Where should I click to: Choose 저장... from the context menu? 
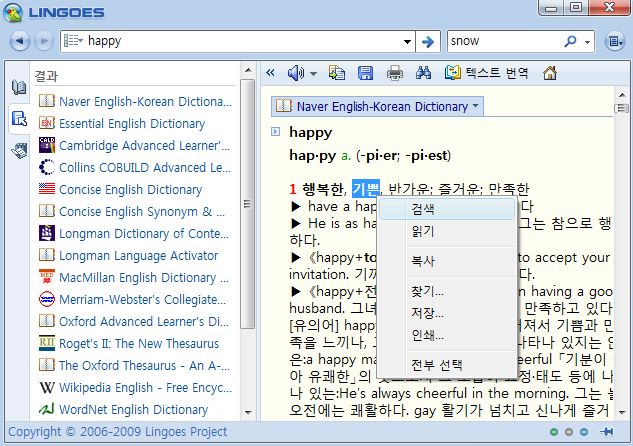pyautogui.click(x=447, y=313)
